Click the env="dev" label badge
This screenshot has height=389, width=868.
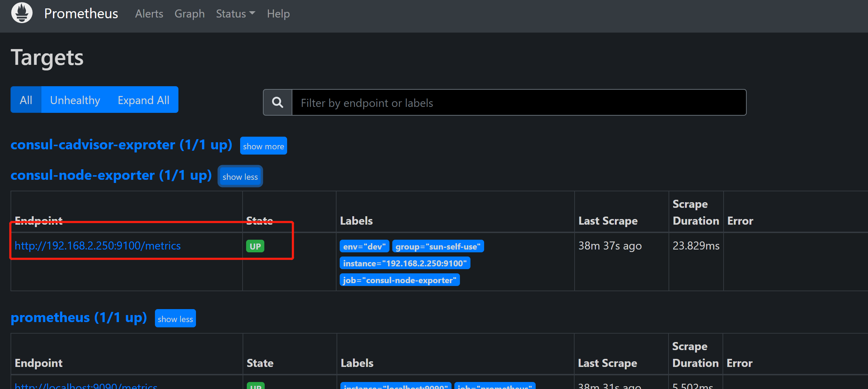pyautogui.click(x=364, y=246)
